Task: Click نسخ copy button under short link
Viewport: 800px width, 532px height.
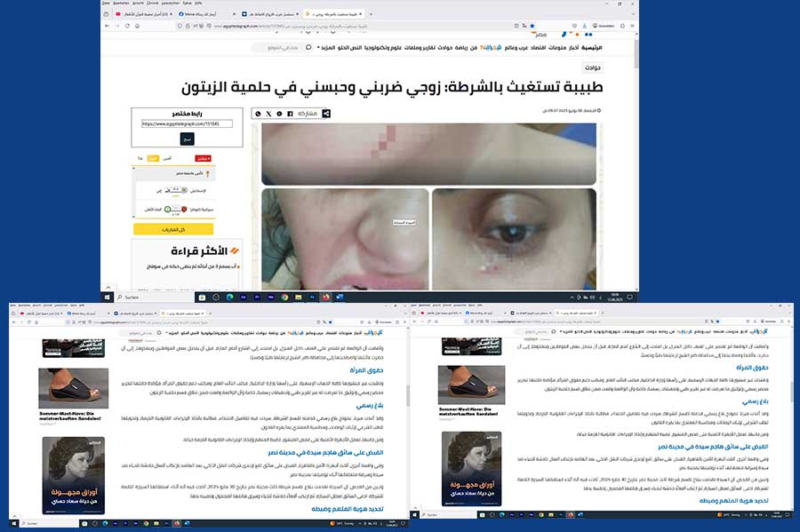Action: pos(188,139)
